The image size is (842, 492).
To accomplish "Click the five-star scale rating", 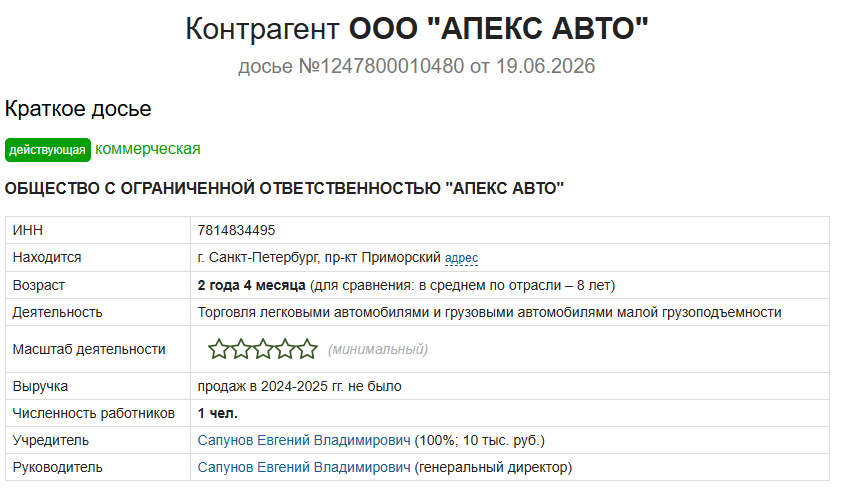I will coord(263,349).
